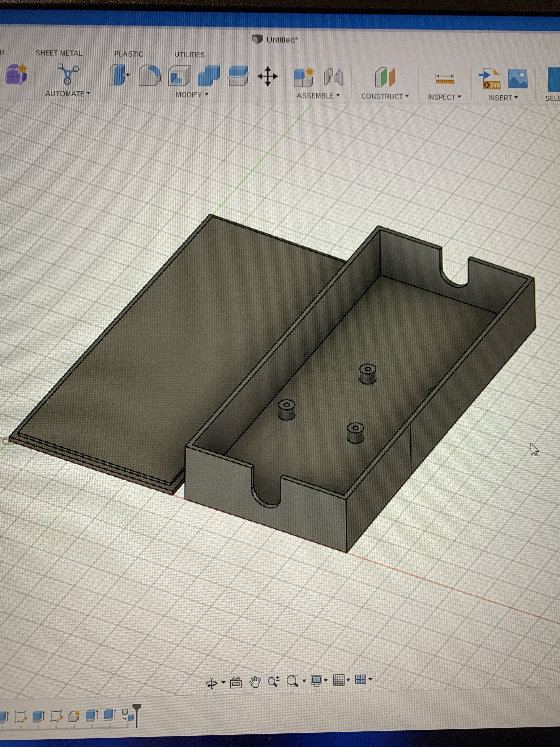Open the ASSEMBLE menu

(318, 96)
